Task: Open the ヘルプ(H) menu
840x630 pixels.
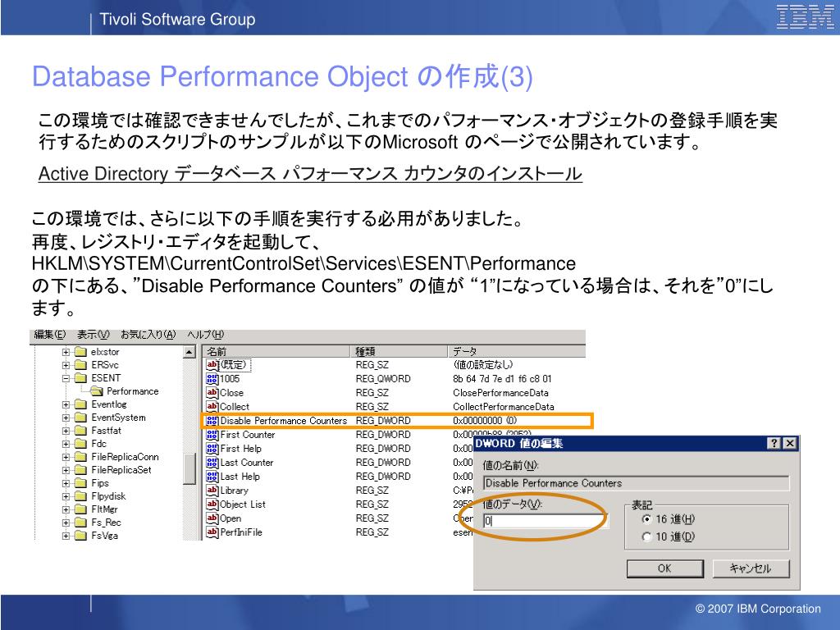Action: pyautogui.click(x=206, y=335)
